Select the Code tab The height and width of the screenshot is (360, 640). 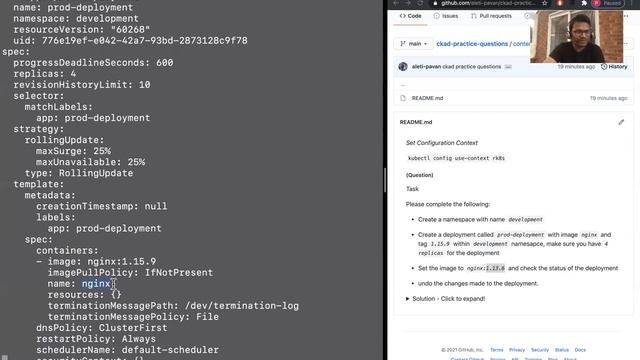(x=411, y=16)
